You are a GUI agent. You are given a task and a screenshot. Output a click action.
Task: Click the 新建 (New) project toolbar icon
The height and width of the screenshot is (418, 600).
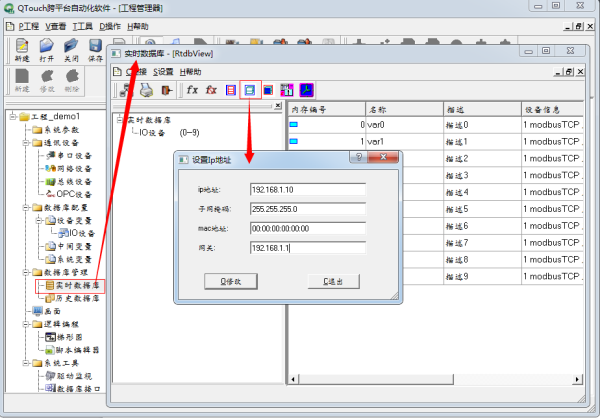(22, 48)
